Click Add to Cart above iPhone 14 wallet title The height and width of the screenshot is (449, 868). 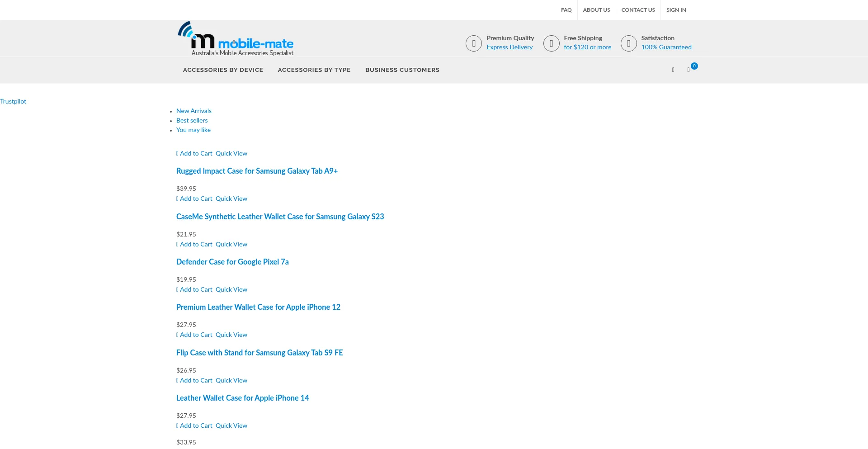pyautogui.click(x=194, y=380)
